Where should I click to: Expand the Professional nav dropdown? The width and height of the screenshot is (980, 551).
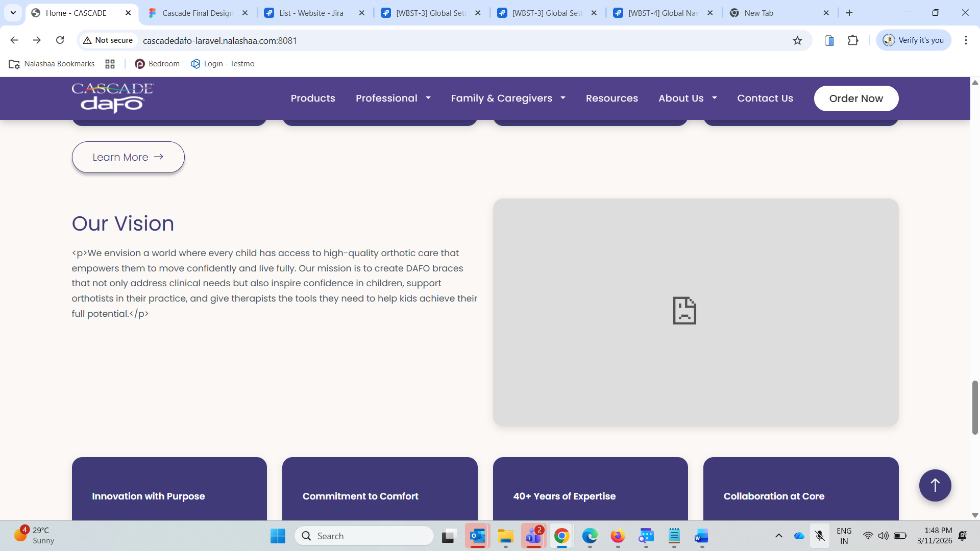click(x=393, y=98)
